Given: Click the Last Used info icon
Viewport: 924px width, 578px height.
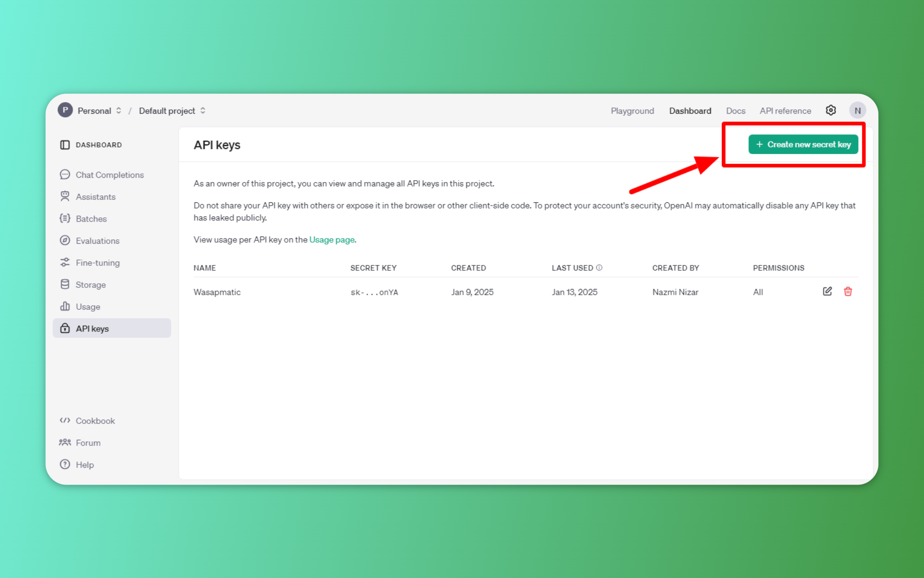Looking at the screenshot, I should 599,268.
